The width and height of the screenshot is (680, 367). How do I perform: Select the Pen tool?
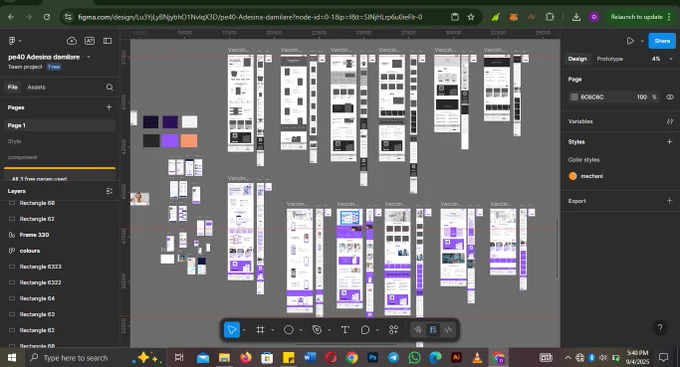point(317,330)
